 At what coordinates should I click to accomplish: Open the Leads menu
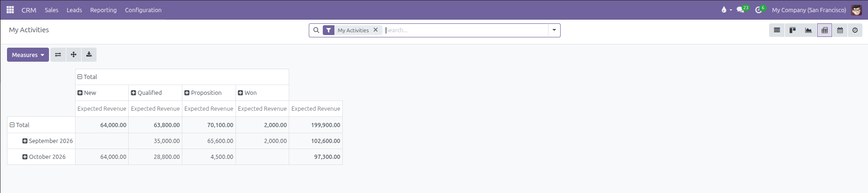click(x=74, y=10)
